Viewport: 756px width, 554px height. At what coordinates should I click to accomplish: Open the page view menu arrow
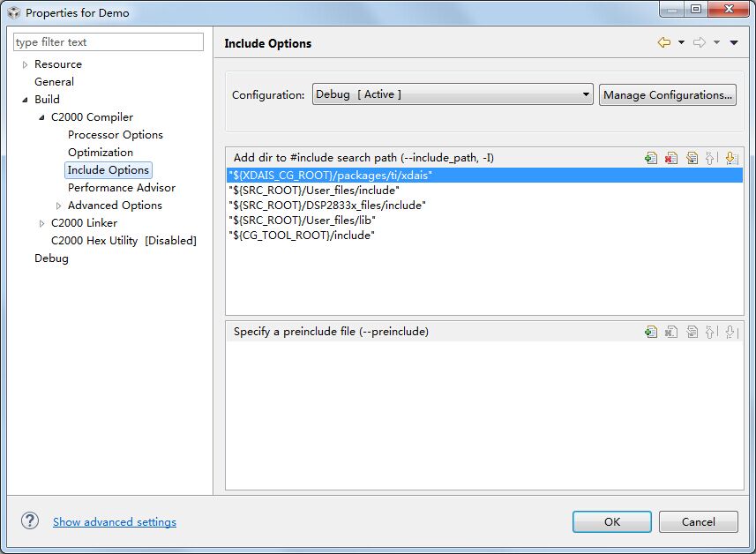pyautogui.click(x=734, y=42)
